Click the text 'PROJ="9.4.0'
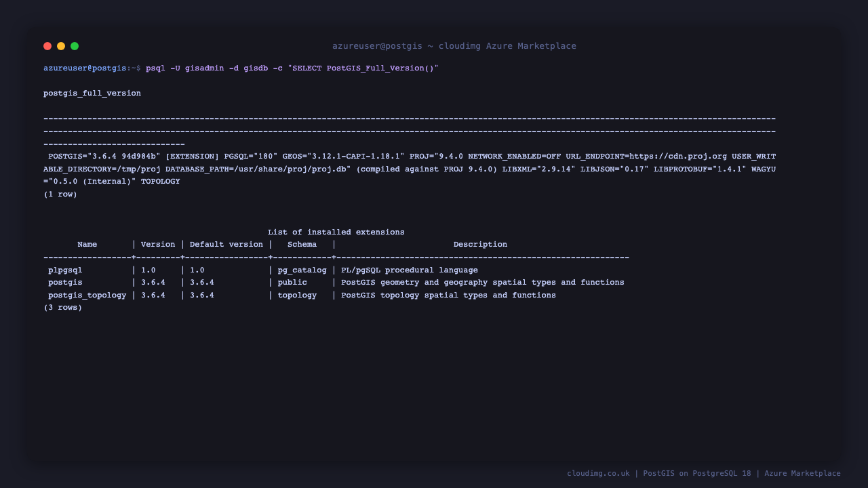Screen dimensions: 868x488 click(436, 157)
